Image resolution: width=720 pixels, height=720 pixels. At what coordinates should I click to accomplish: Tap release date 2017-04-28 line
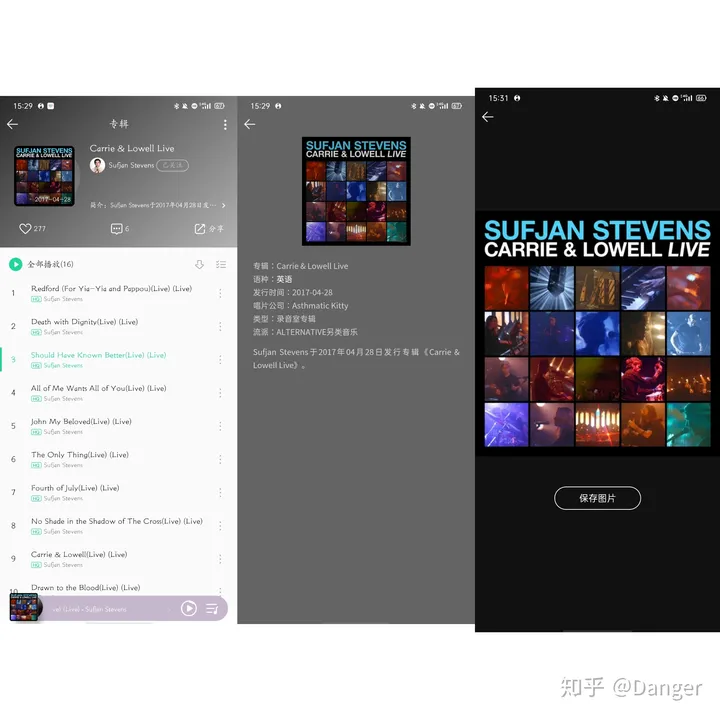pyautogui.click(x=293, y=292)
